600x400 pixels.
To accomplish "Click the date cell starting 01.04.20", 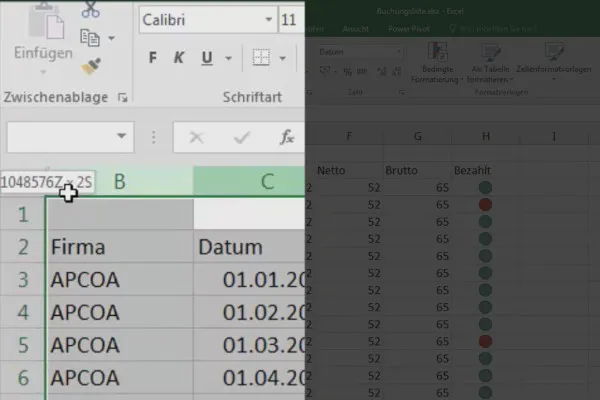I will tap(249, 378).
